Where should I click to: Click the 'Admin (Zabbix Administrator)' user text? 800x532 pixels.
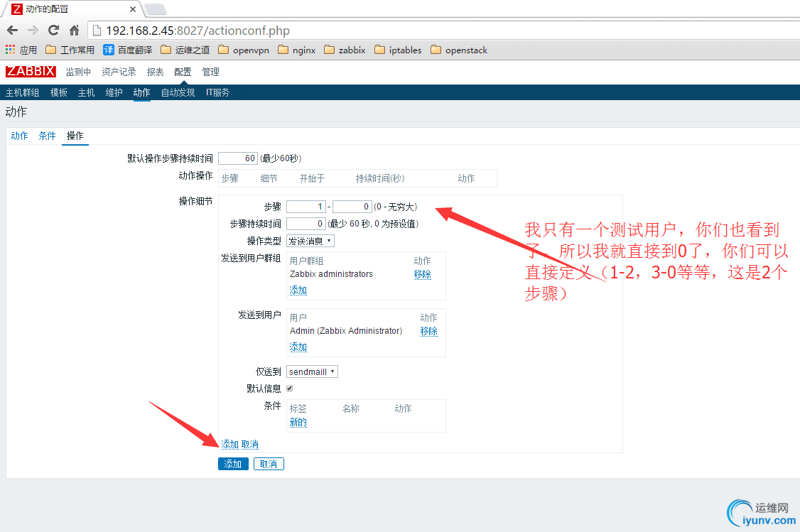pos(346,331)
